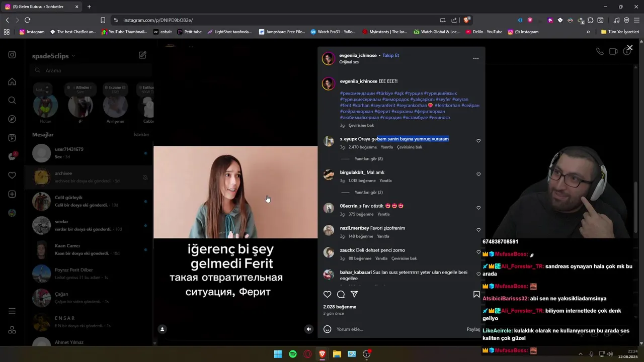Like 06ecrrin_s's comment heart
644x362 pixels.
click(x=478, y=208)
